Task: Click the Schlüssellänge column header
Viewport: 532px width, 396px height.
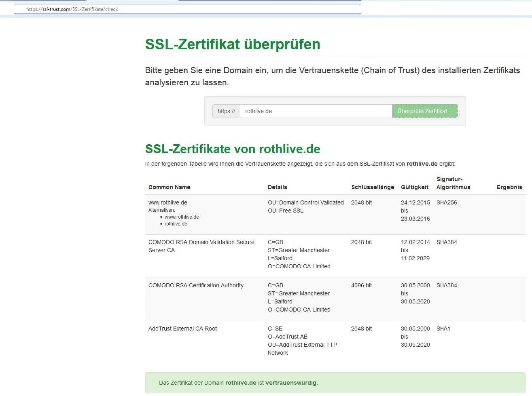Action: [x=373, y=187]
